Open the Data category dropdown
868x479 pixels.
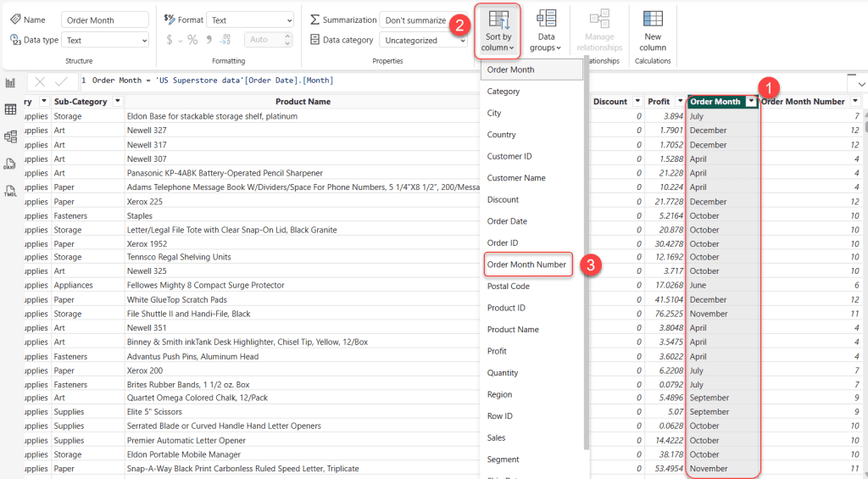[423, 40]
